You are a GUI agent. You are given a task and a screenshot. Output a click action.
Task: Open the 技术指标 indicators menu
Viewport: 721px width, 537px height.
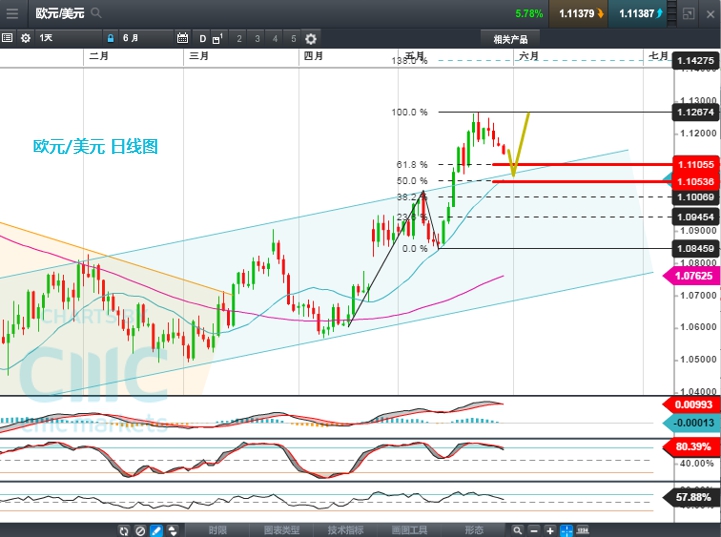pyautogui.click(x=346, y=530)
